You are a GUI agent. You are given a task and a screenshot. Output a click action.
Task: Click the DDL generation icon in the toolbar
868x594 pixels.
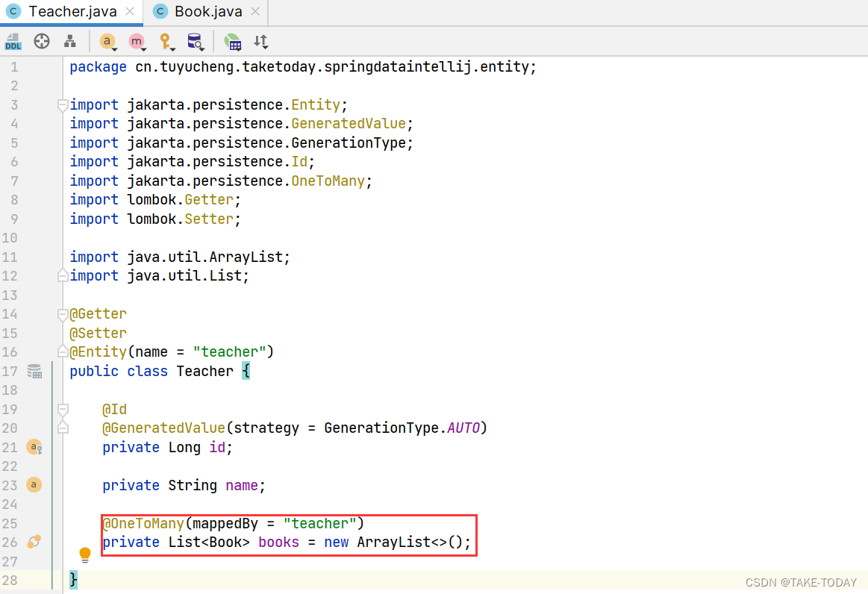click(13, 43)
